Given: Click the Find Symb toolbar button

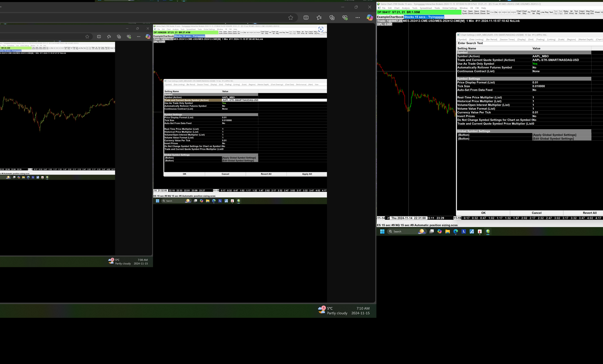Looking at the screenshot, I should (464, 12).
